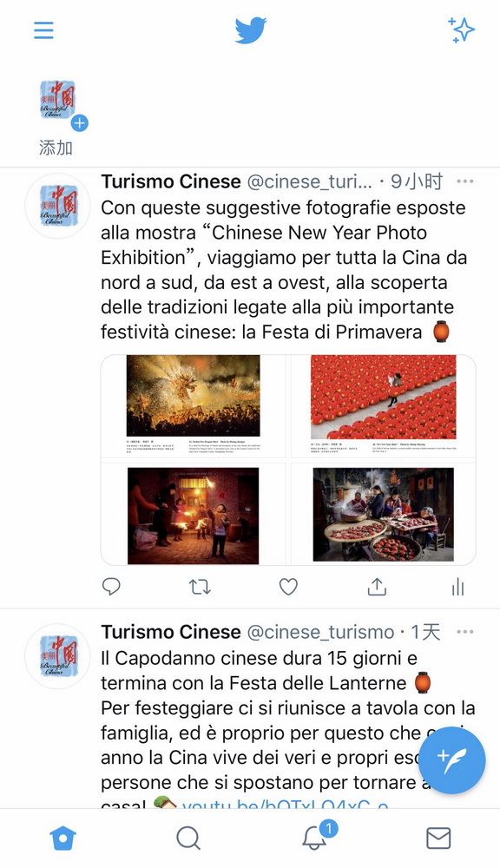This screenshot has width=500, height=868.
Task: Retweet the photo exhibition tweet
Action: pos(200,586)
